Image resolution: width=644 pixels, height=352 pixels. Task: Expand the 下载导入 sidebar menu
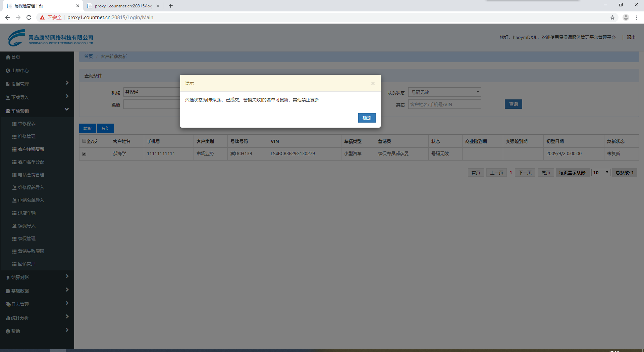37,97
